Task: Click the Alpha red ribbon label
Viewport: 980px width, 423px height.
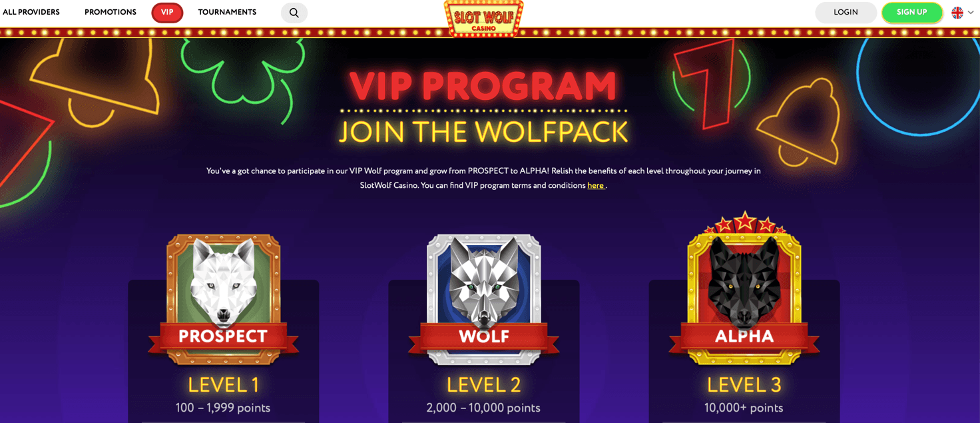Action: tap(744, 337)
